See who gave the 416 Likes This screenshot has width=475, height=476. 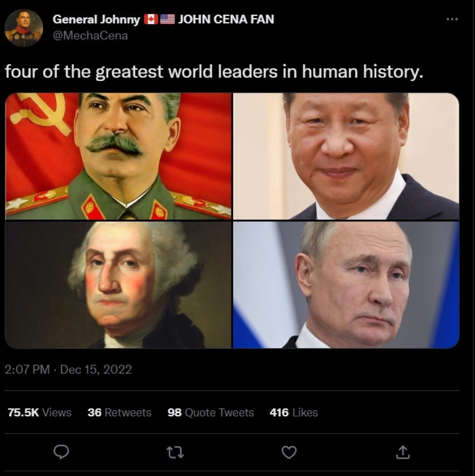[294, 412]
